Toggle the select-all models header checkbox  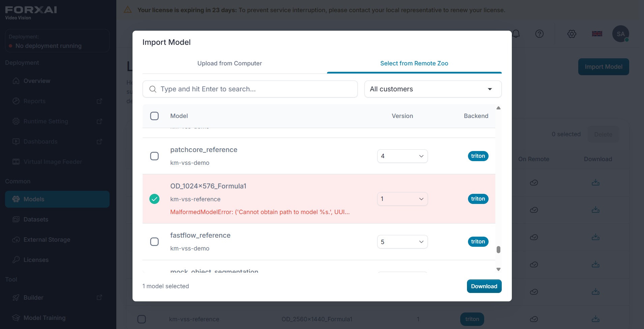(154, 116)
